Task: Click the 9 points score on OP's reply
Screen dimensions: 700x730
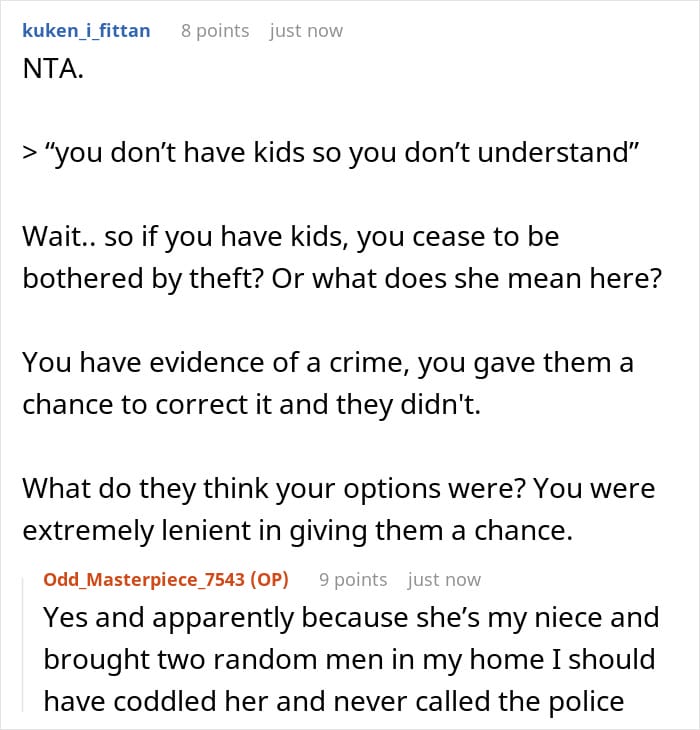Action: pyautogui.click(x=353, y=580)
